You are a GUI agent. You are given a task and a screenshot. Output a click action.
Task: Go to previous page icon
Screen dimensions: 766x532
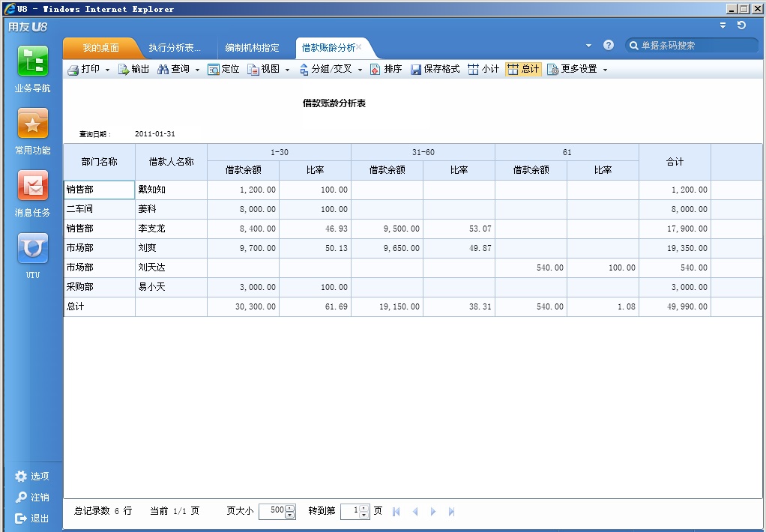pos(415,512)
